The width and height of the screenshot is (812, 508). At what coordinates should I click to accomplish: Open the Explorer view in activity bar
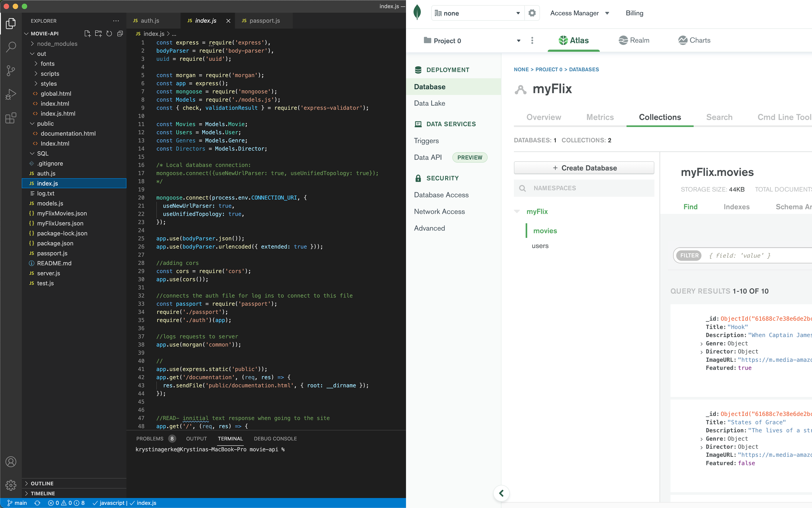pyautogui.click(x=11, y=24)
